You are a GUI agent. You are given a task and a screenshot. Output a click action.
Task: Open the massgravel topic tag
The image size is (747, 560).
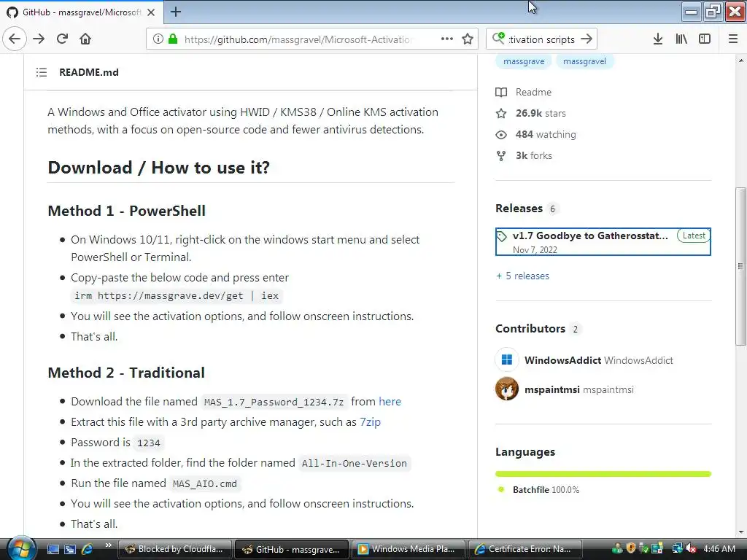(584, 61)
